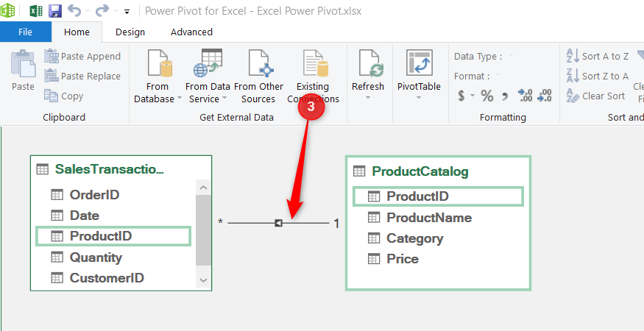Click Paste Replace
Screen dimensions: 644x331
point(82,76)
